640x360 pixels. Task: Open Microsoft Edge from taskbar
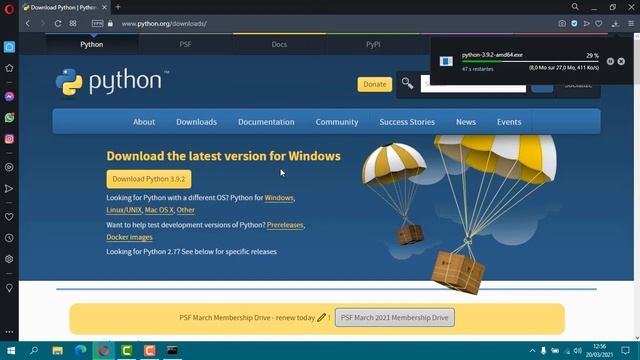tap(81, 351)
